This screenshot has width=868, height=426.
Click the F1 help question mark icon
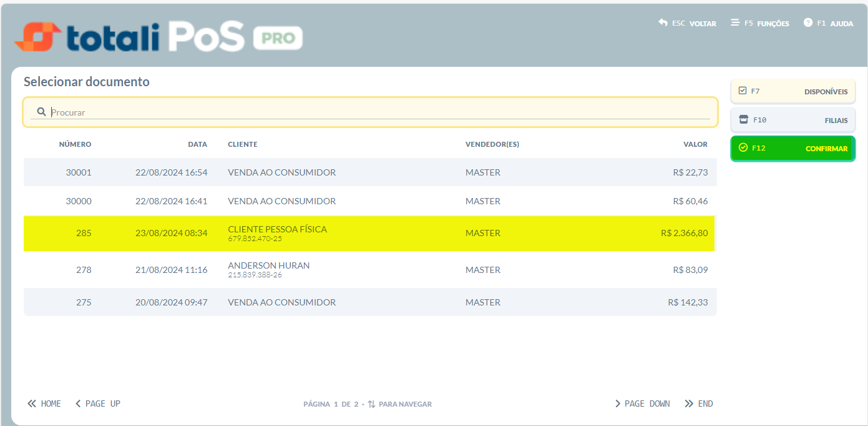(x=808, y=22)
